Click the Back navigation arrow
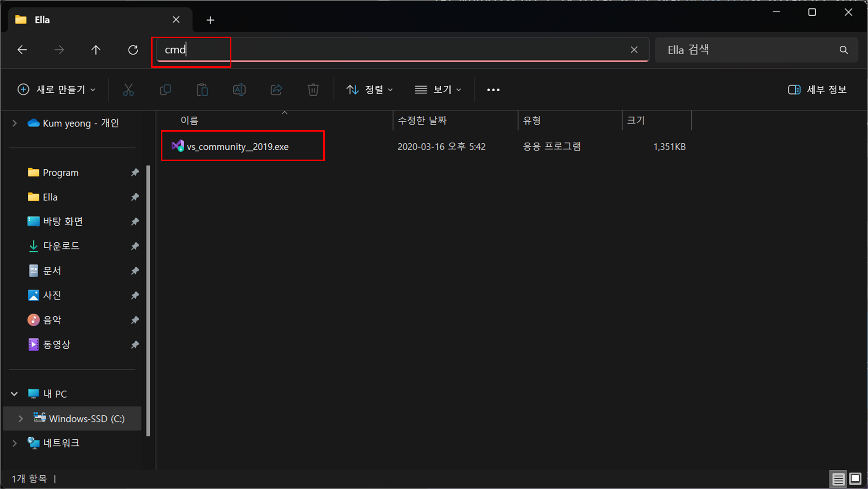This screenshot has width=868, height=489. pos(22,50)
